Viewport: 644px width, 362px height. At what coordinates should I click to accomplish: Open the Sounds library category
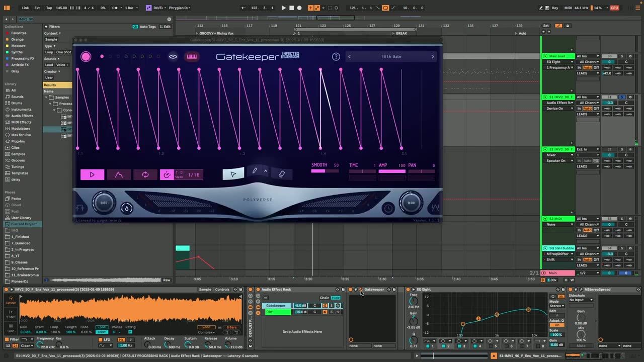[x=17, y=97]
